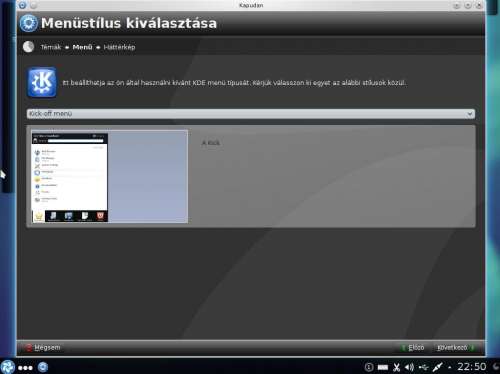
Task: Click the Kick-off menu preview thumbnail
Action: pos(110,176)
